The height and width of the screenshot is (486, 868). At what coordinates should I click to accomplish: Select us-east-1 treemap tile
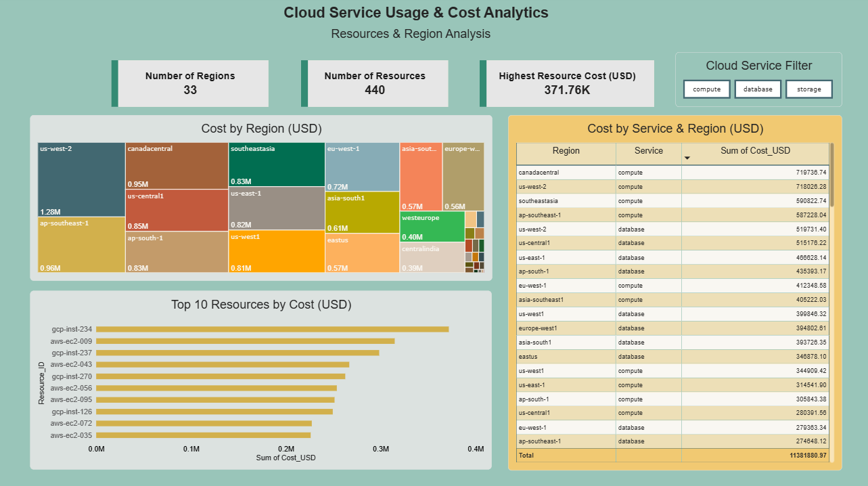pyautogui.click(x=277, y=208)
